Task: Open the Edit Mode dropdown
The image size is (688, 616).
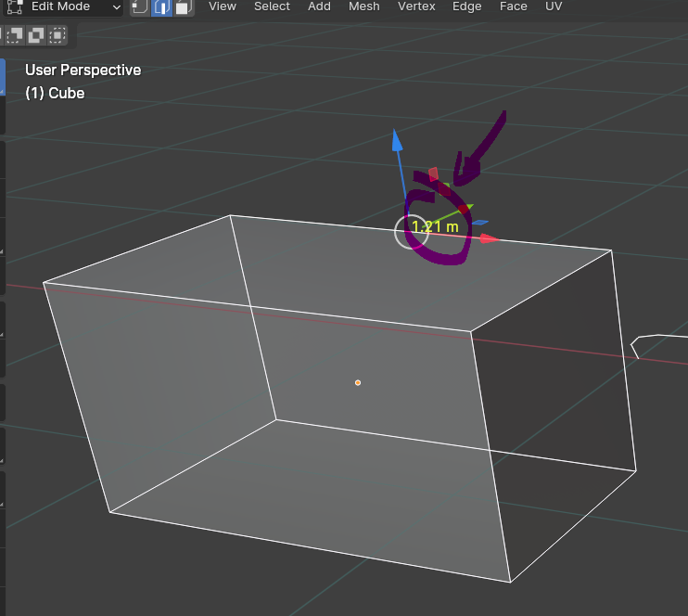Action: point(62,7)
